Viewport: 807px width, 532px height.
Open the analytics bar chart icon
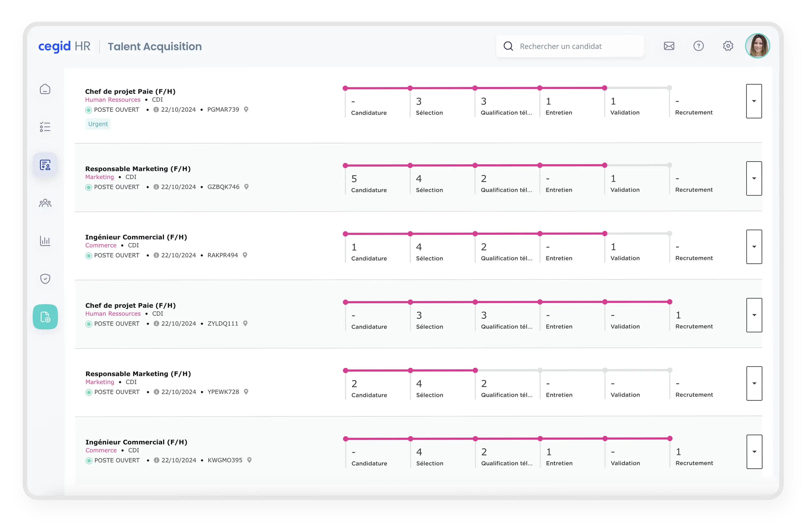tap(45, 241)
